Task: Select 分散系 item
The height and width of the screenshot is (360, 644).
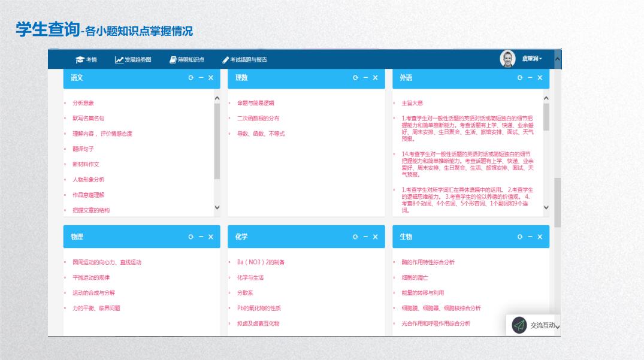Action: 245,293
